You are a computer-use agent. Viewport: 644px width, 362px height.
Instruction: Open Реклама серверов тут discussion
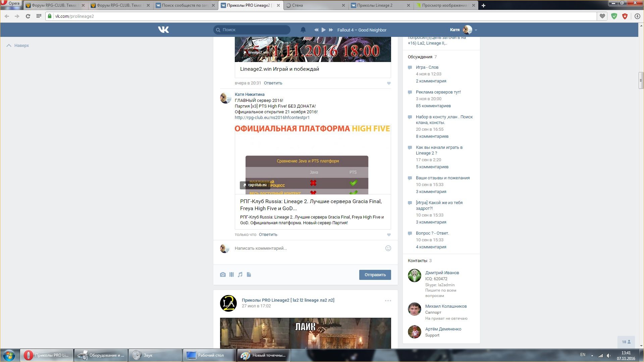[x=438, y=92]
